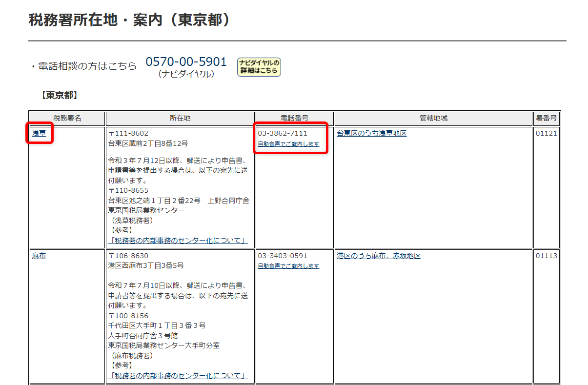Click the 管轄地域 column header
This screenshot has width=588, height=385.
tap(433, 118)
